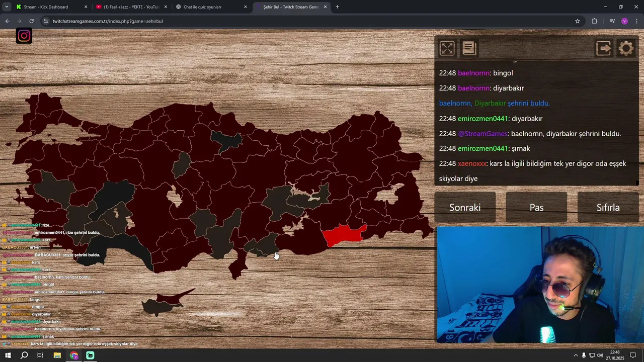
Task: Click the @StreamGames username in chat
Action: click(x=482, y=134)
